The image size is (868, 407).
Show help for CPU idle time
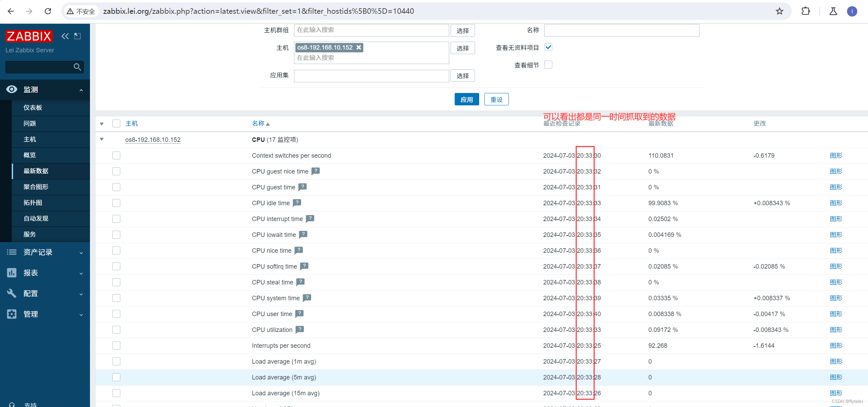tap(297, 203)
